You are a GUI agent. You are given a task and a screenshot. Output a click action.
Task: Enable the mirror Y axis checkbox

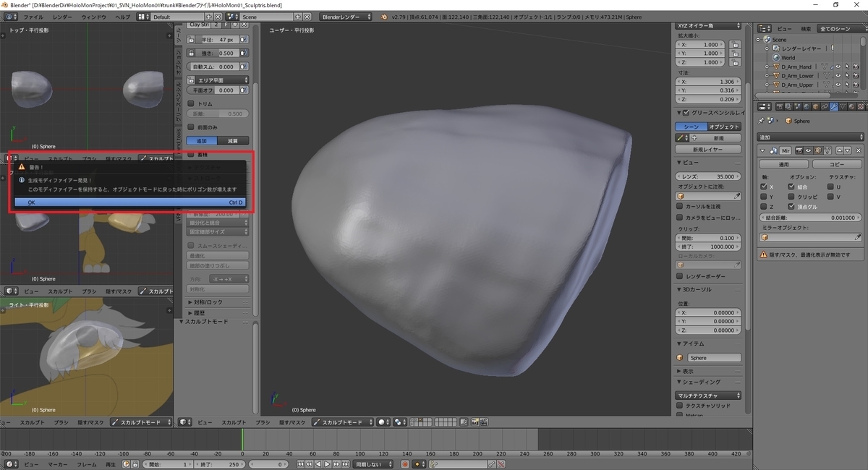[764, 197]
